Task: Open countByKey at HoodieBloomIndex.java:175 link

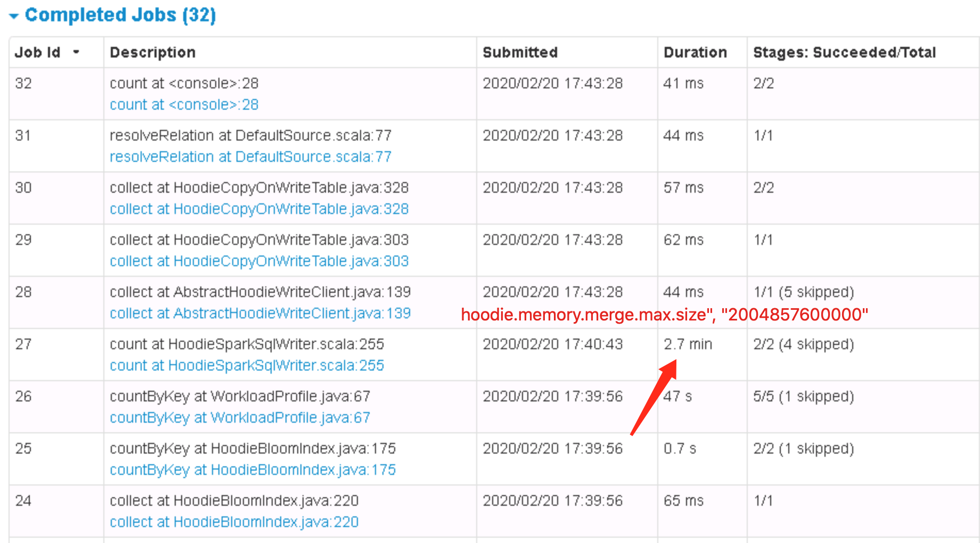Action: [x=253, y=470]
